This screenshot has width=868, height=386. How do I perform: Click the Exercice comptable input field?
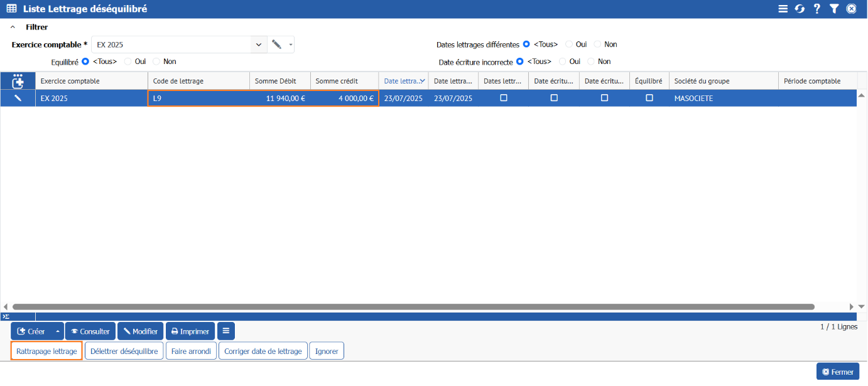[171, 45]
